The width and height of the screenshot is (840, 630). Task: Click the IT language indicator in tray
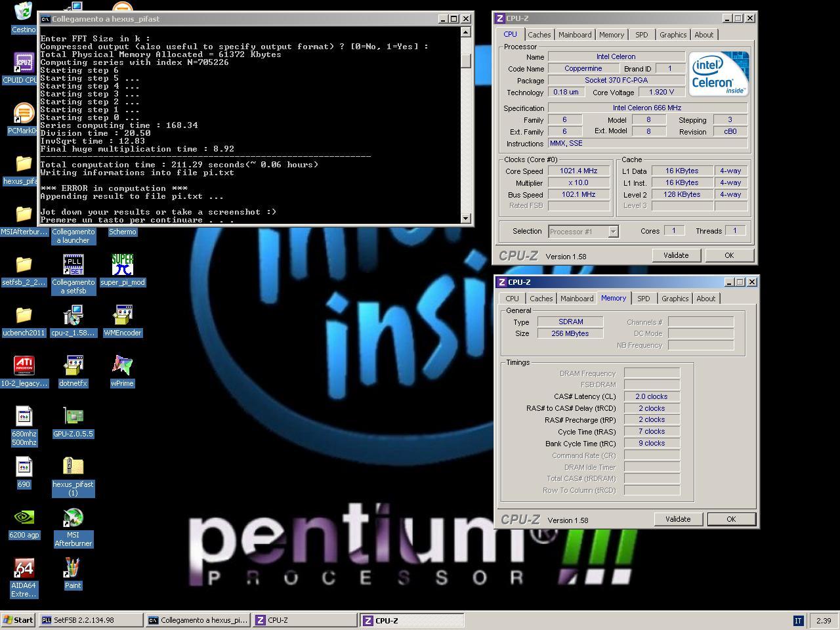click(x=798, y=620)
